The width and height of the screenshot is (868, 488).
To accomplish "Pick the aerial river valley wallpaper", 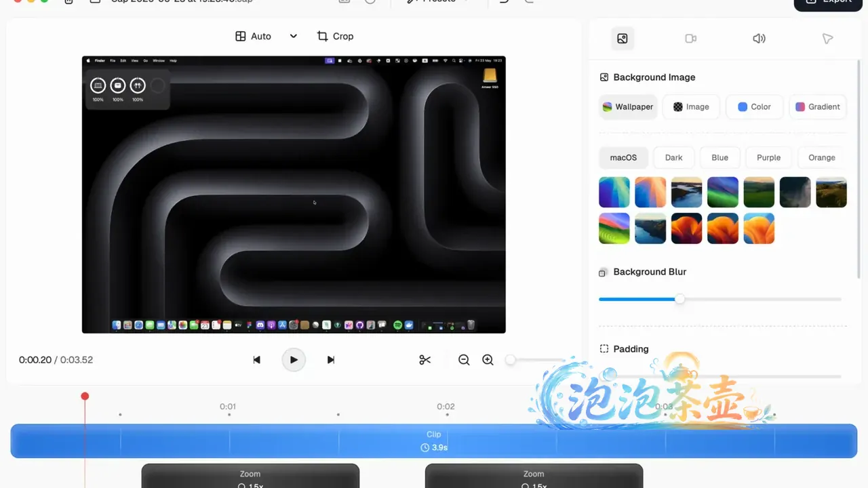I will [x=650, y=228].
